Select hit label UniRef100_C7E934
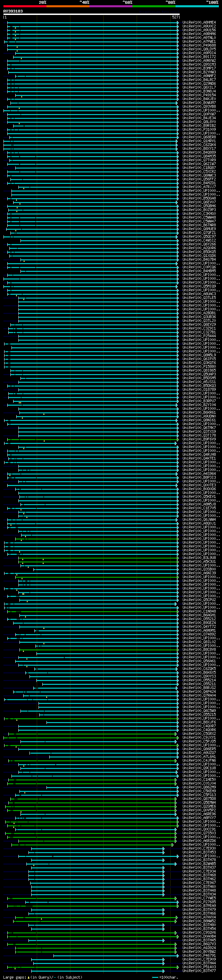The image size is (222, 980). click(199, 871)
